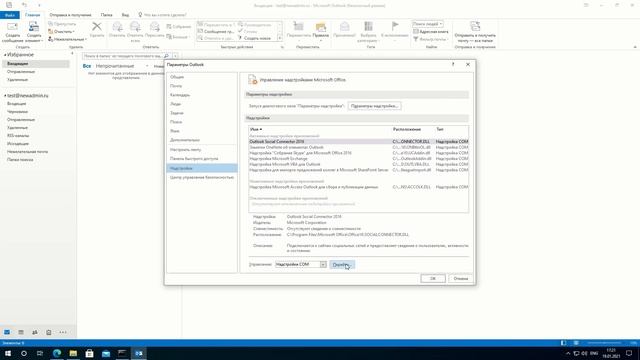Screen dimensions: 640x360
Task: Switch to the Mail view icon in the bottom navigation
Action: point(7,332)
